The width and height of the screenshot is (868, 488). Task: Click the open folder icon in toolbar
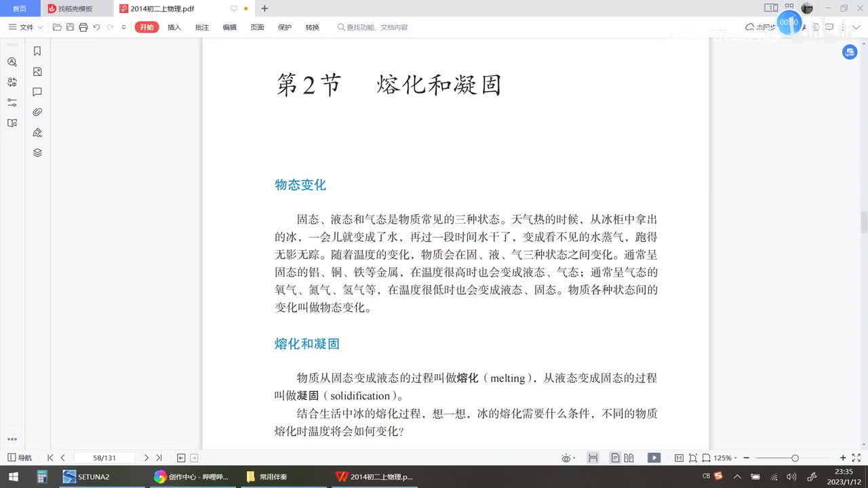pos(57,27)
